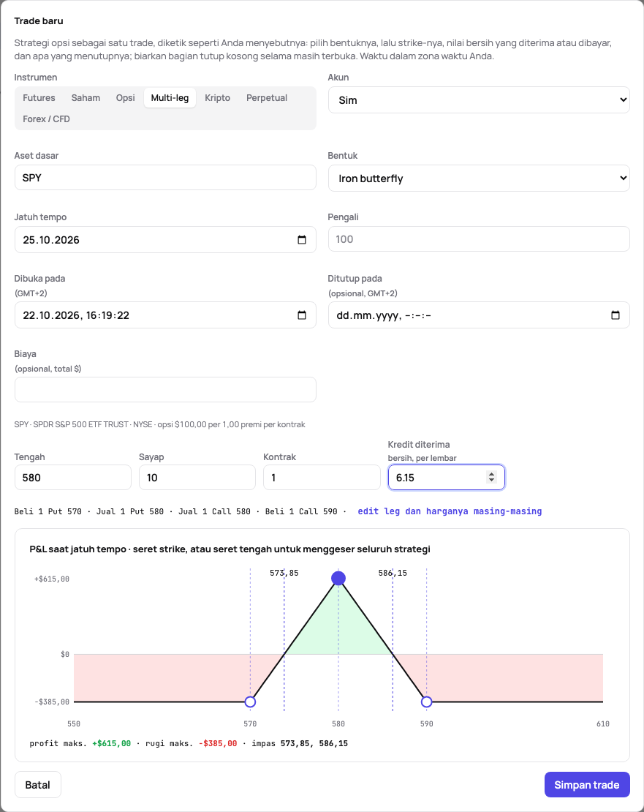Click the rugi maks. -$385,00 value
The height and width of the screenshot is (812, 644).
pos(218,743)
